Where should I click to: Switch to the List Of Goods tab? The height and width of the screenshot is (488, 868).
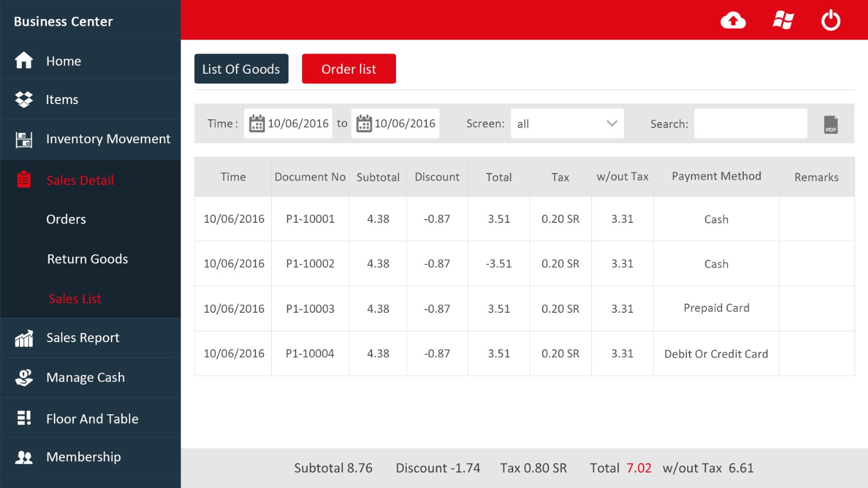241,69
